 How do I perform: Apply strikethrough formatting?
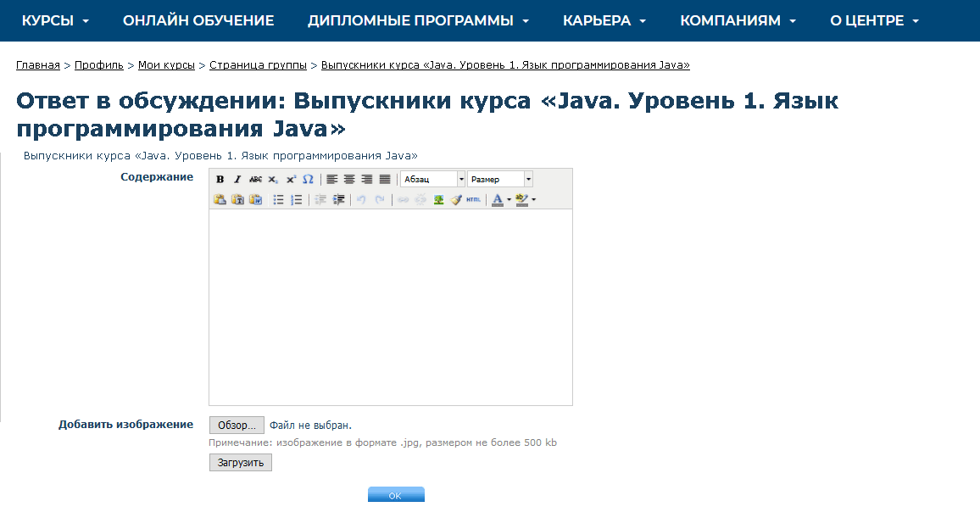256,180
